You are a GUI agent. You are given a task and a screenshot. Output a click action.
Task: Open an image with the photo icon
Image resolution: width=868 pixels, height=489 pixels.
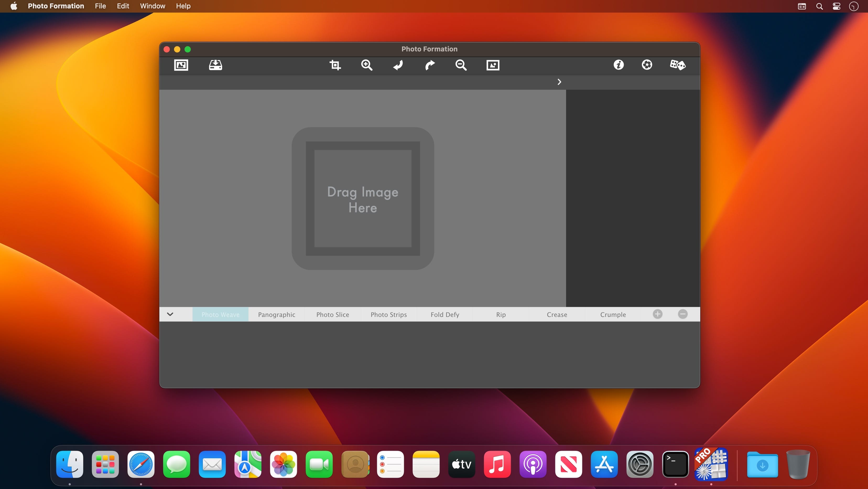181,65
